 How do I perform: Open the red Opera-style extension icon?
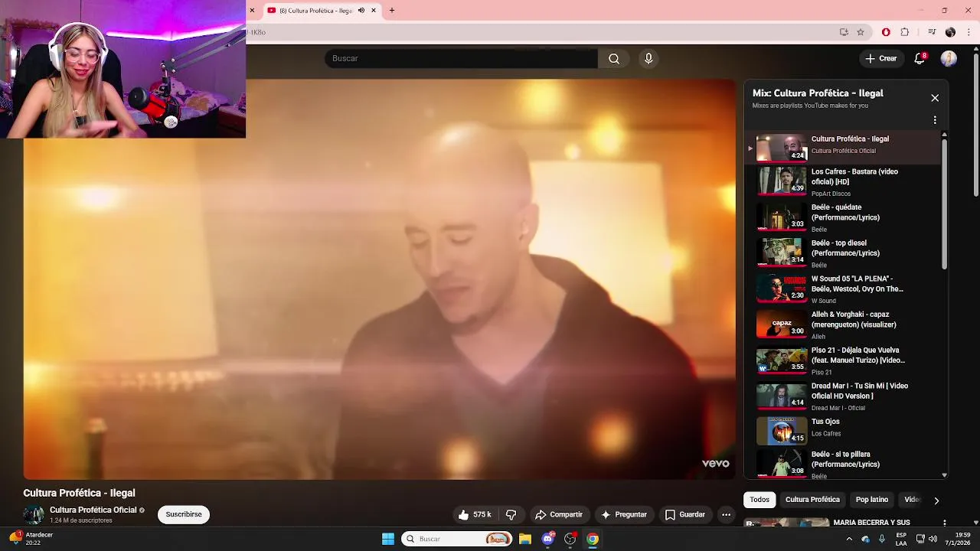(x=886, y=32)
